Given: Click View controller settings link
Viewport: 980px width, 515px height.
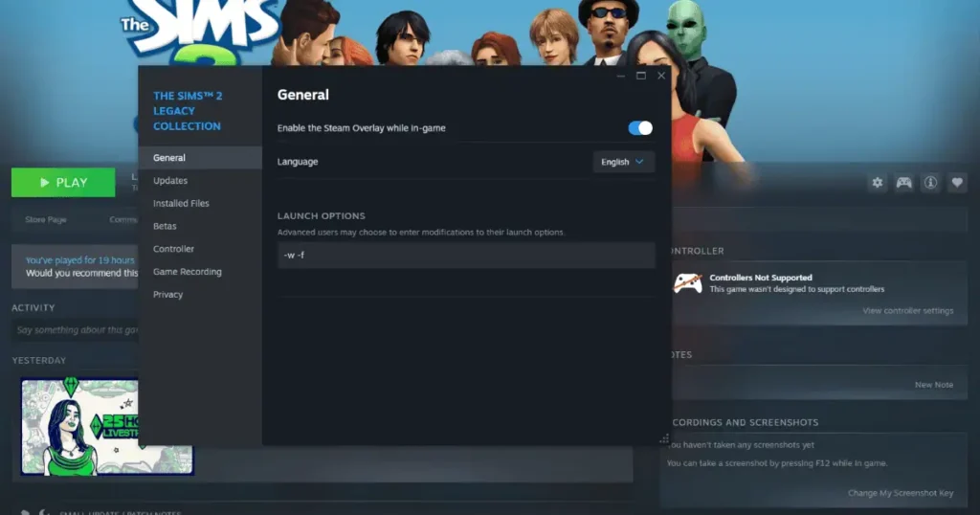Looking at the screenshot, I should (907, 310).
